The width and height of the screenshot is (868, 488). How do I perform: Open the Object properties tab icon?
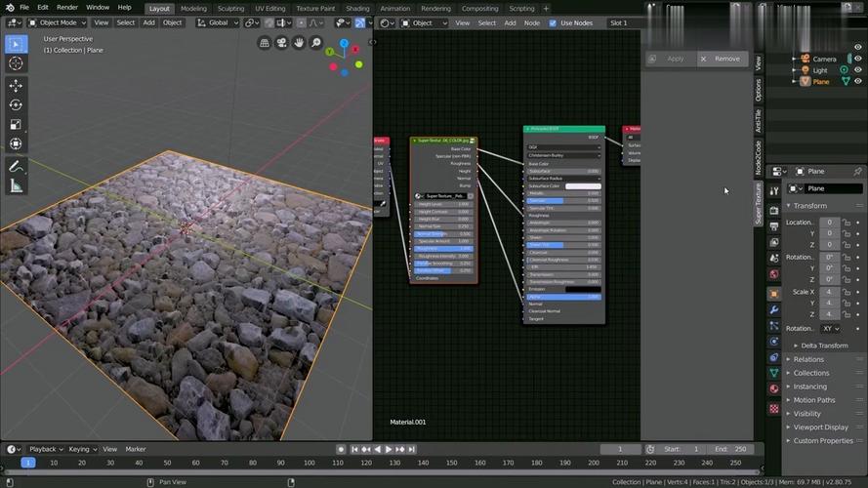click(774, 294)
